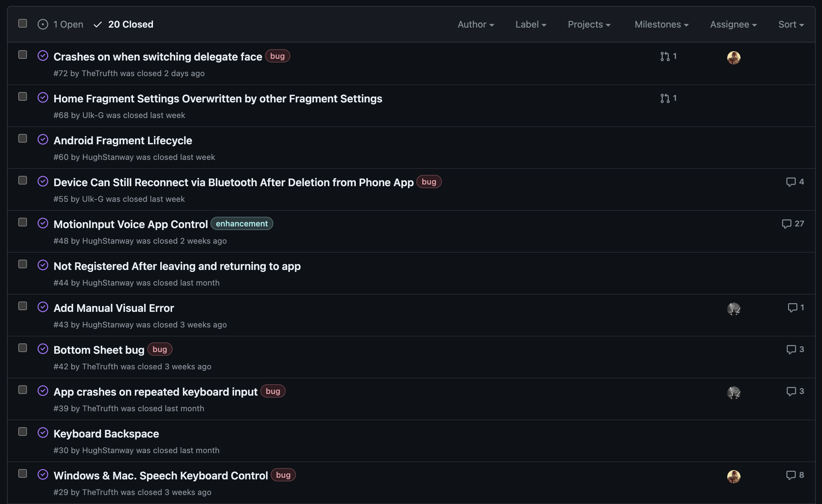Click the closed status icon beside Keyboard Backspace
The image size is (822, 504).
click(43, 433)
